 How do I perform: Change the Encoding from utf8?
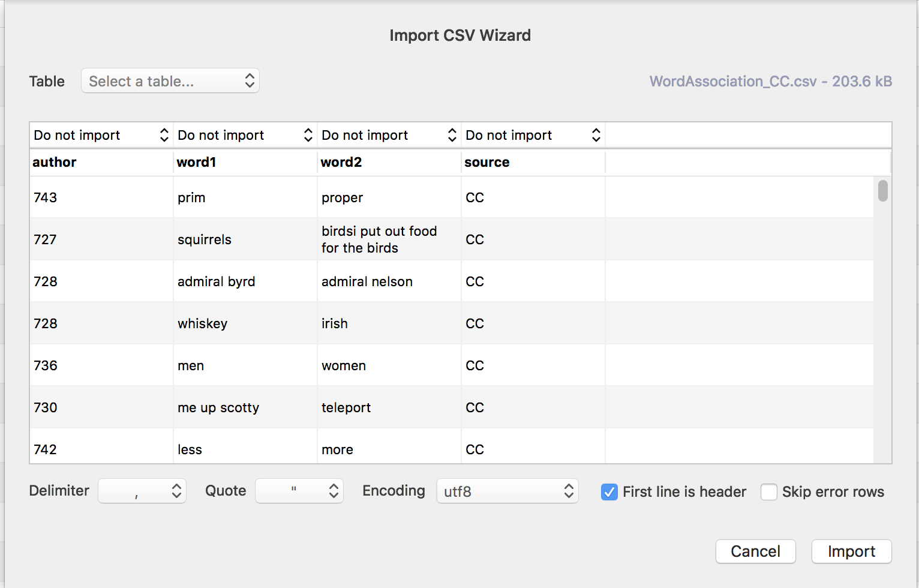point(507,490)
